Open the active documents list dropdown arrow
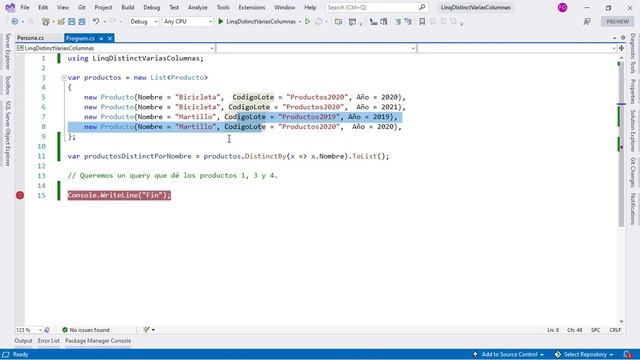Screen dimensions: 640x360 614,38
